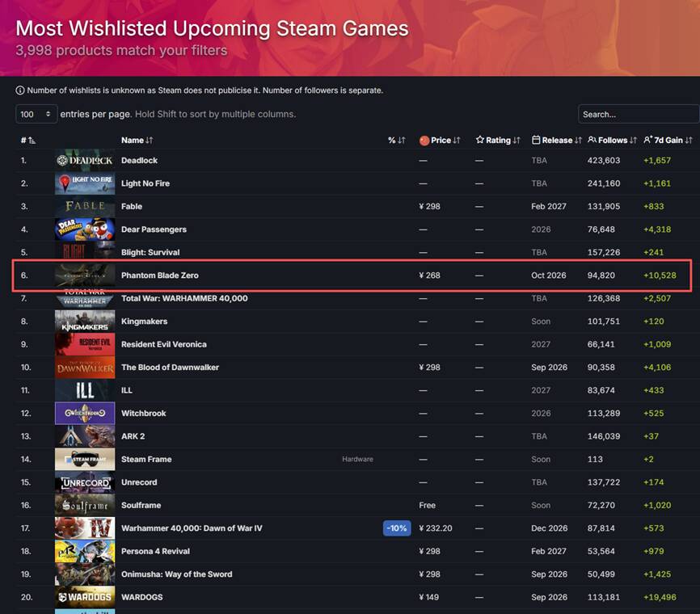
Task: Open the Soulframe game thumbnail
Action: tap(85, 505)
